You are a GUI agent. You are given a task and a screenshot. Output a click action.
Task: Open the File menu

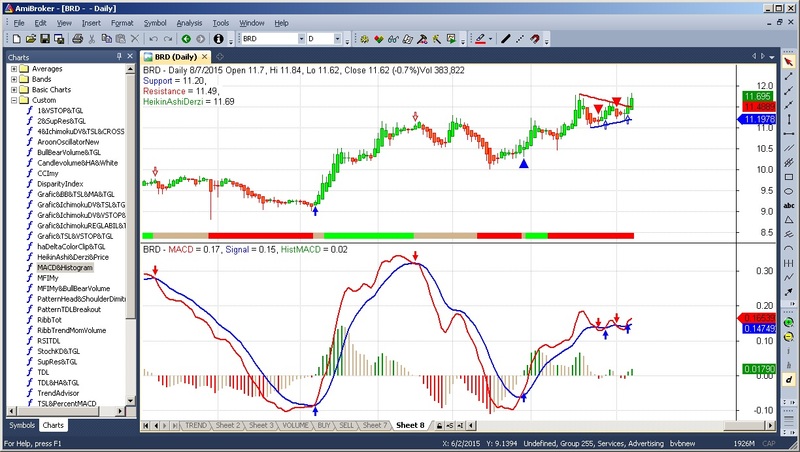click(x=19, y=23)
